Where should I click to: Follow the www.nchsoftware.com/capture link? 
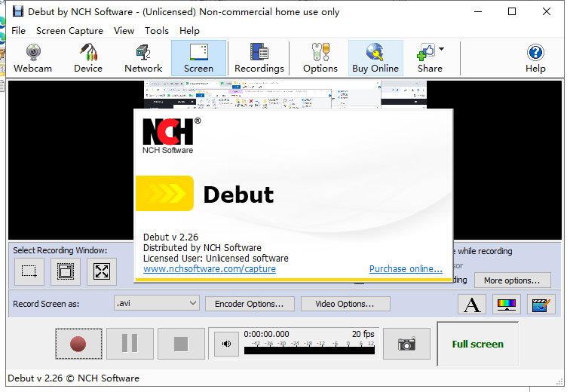click(210, 269)
